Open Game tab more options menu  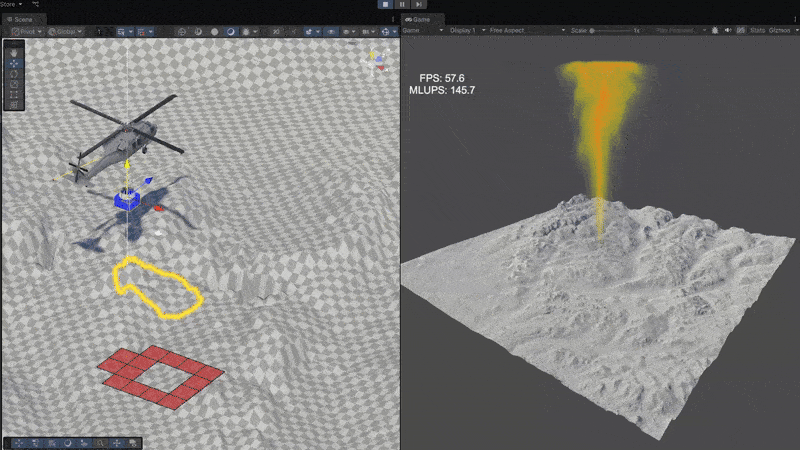[x=795, y=19]
